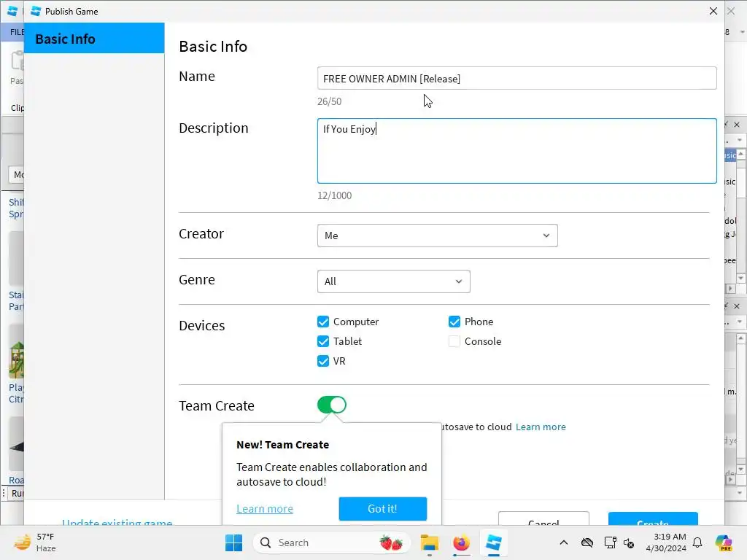Viewport: 747px width, 560px height.
Task: Open Learn more link beside autosave to cloud
Action: coord(541,427)
